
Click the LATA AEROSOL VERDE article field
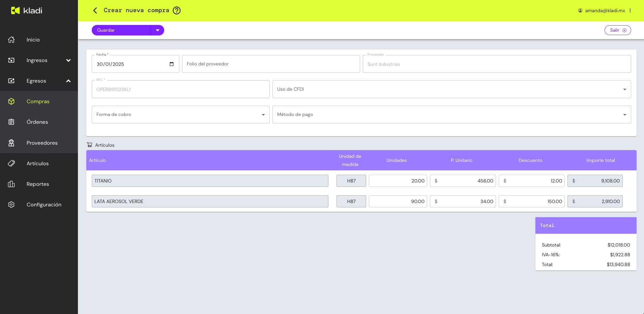pos(210,201)
